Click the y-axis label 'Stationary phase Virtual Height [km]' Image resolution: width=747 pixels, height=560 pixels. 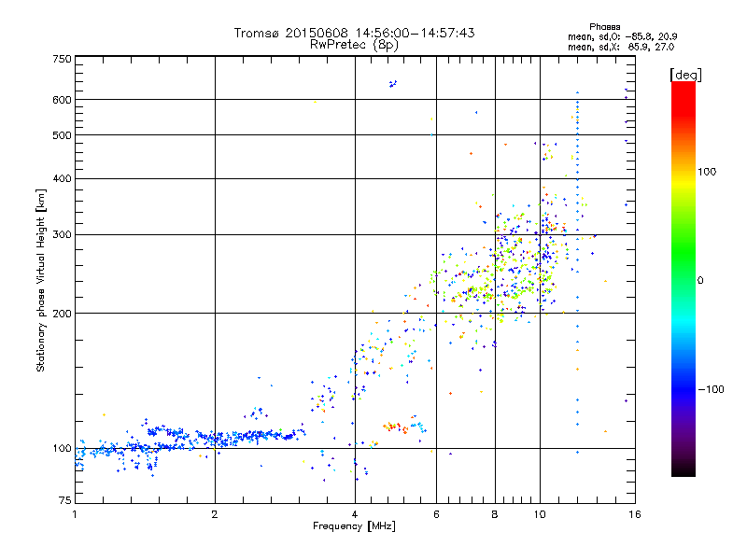pyautogui.click(x=40, y=280)
